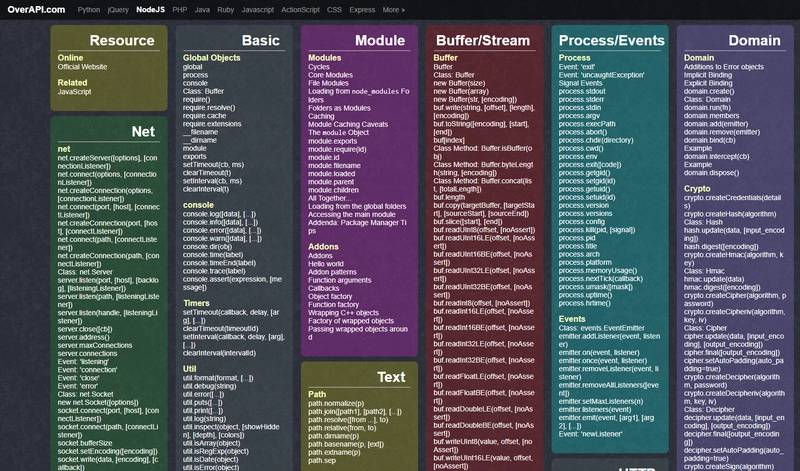
Task: Open the Class: net.Socket link
Action: tap(86, 394)
